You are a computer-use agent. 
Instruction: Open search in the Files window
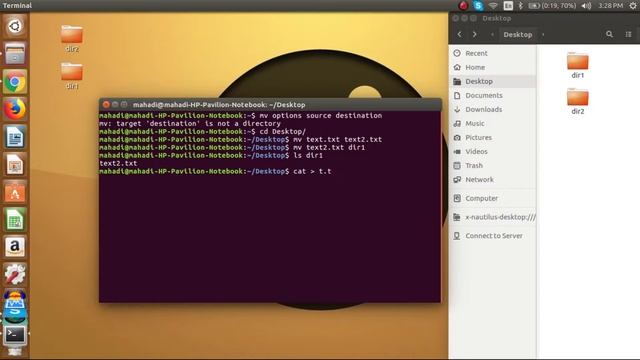click(609, 34)
